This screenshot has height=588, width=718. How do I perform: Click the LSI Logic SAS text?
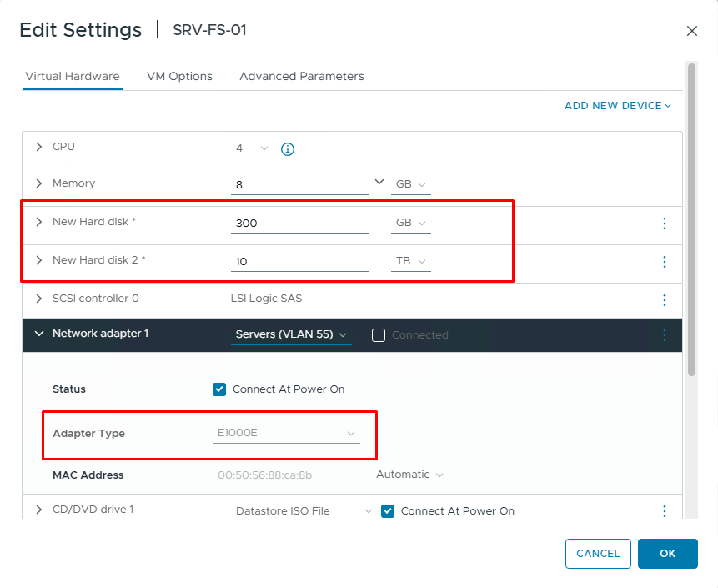coord(266,299)
